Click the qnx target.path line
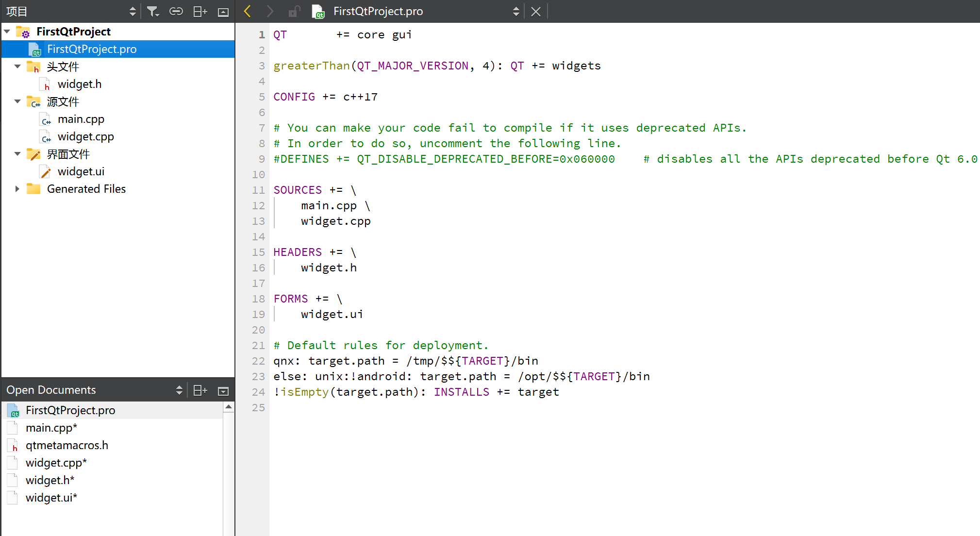 click(406, 361)
